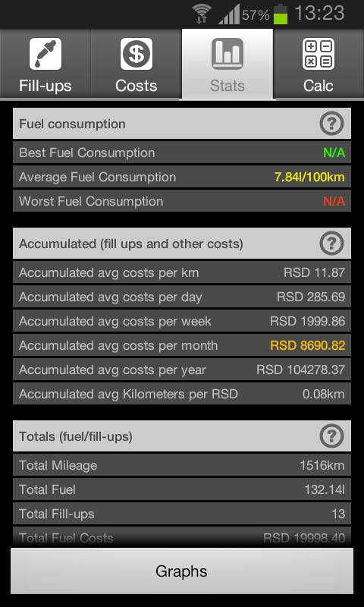Select the Total Mileage row
The width and height of the screenshot is (364, 607).
coord(182,465)
